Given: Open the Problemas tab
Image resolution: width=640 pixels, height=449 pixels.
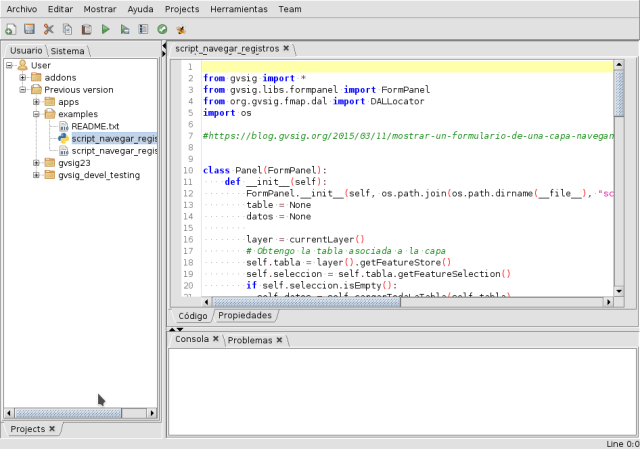Looking at the screenshot, I should click(x=250, y=340).
